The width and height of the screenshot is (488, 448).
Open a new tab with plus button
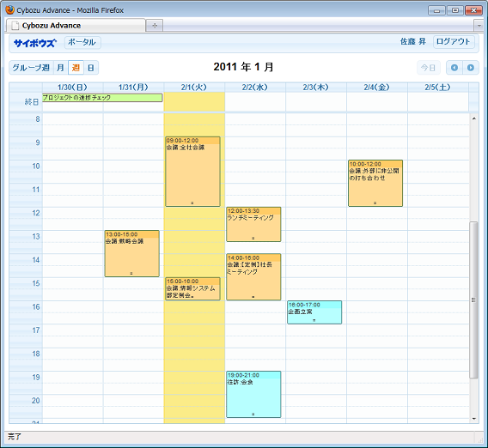(155, 26)
